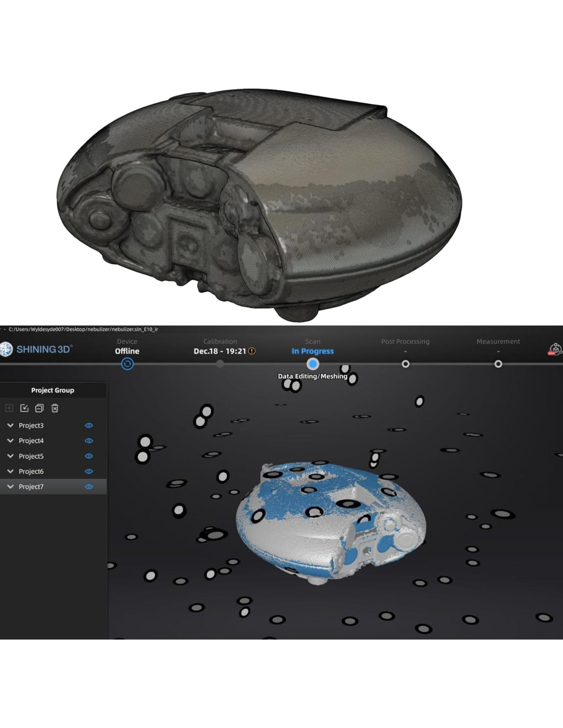Image resolution: width=563 pixels, height=728 pixels.
Task: Collapse the Project7 chevron
Action: coord(10,487)
